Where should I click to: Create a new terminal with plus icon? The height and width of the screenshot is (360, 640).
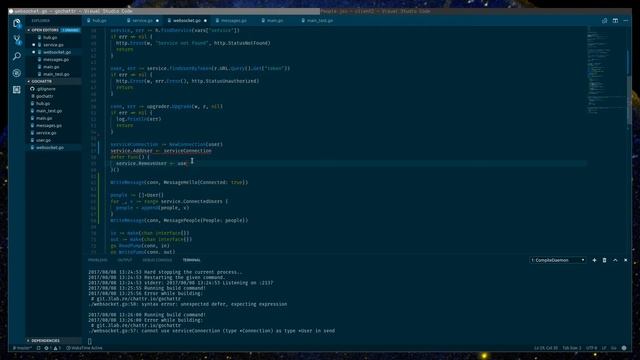point(594,260)
